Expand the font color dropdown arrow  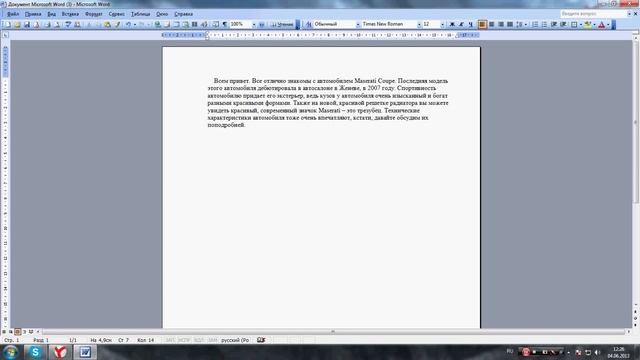coord(608,24)
